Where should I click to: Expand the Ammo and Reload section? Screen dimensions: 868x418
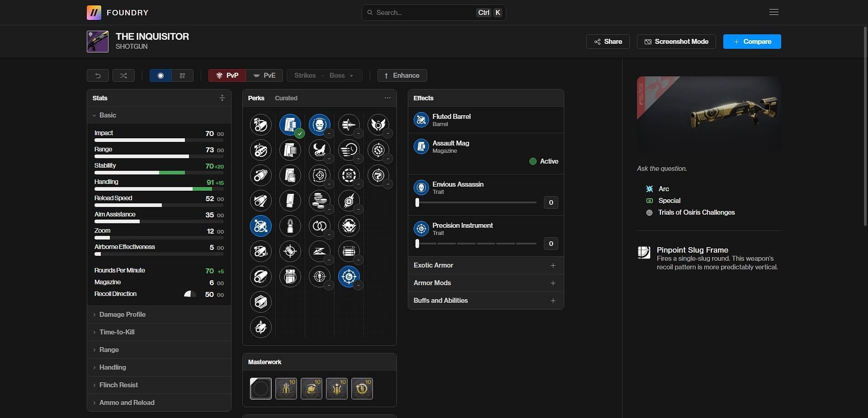[159, 403]
